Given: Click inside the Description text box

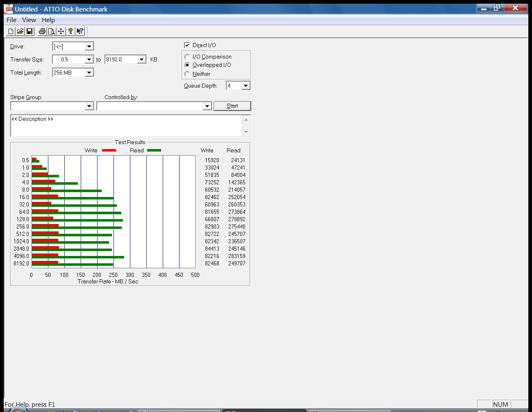Looking at the screenshot, I should [x=126, y=125].
